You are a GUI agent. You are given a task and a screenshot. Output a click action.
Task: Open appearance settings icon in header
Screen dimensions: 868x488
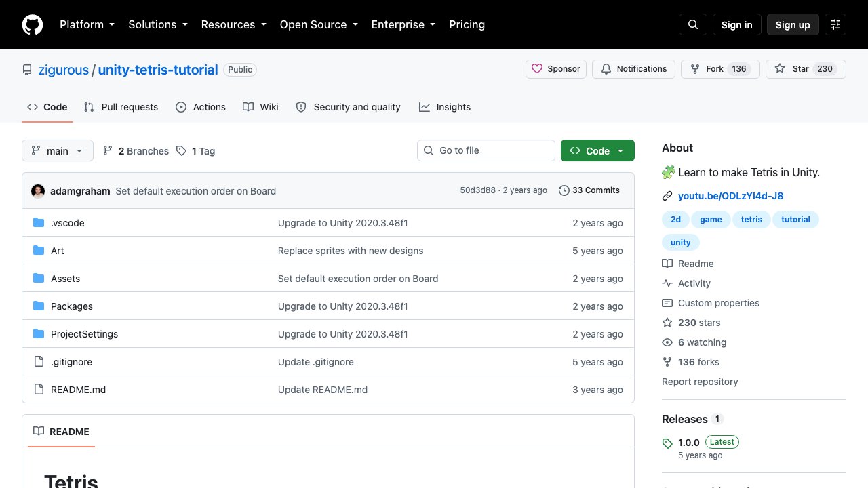pos(835,24)
